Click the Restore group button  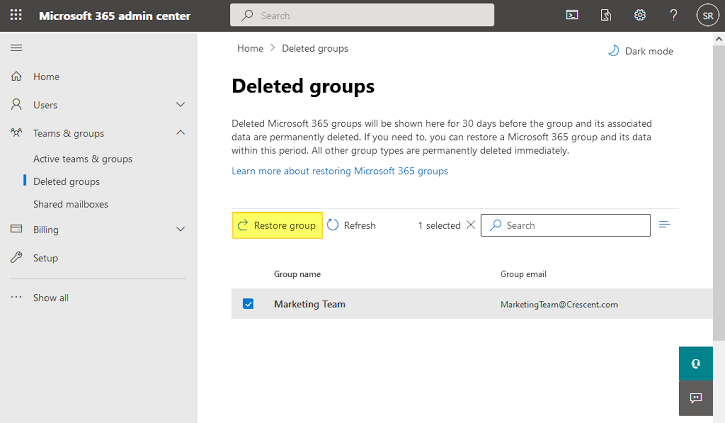277,225
